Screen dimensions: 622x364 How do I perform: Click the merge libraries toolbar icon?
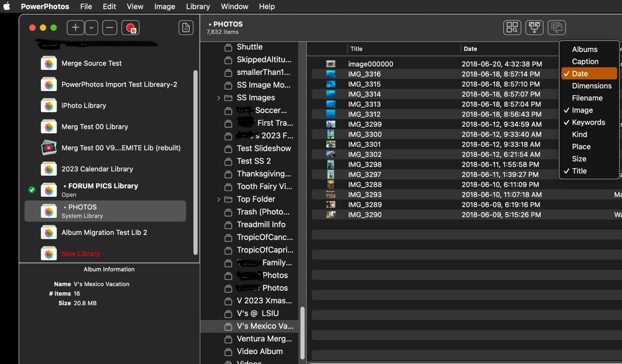pos(535,28)
